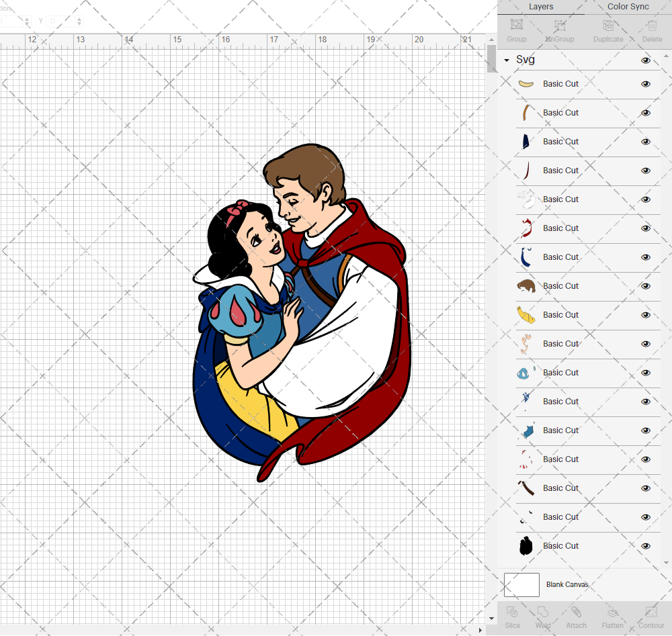Click Basic Cut label beside orange strip
Viewport: 672px width, 636px height.
click(x=560, y=113)
